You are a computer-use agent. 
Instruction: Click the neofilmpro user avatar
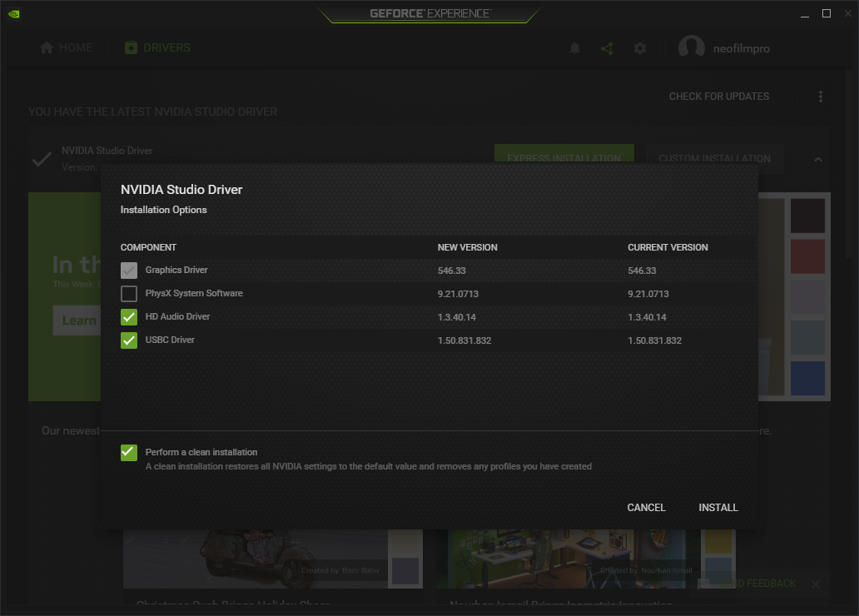click(x=692, y=47)
